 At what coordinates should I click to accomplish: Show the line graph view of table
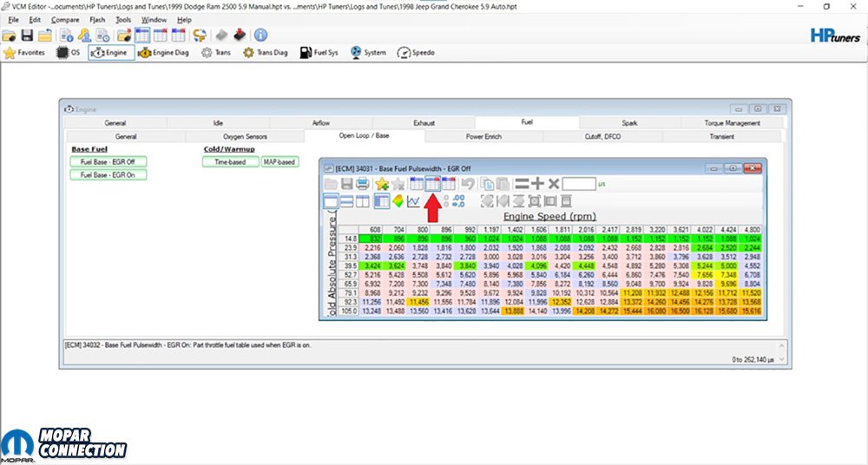[414, 201]
